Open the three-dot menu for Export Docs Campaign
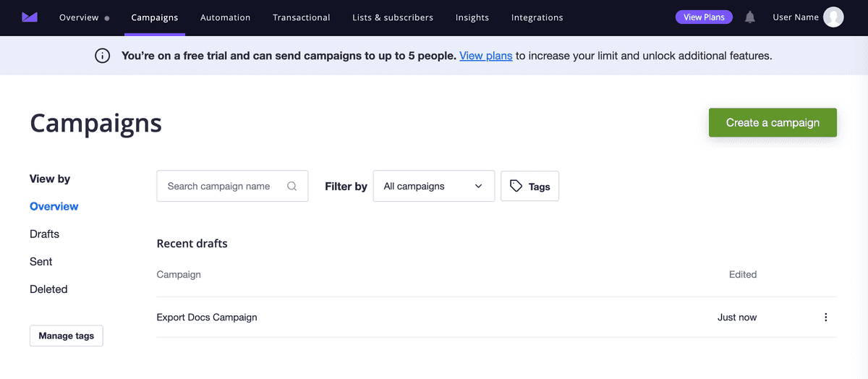 click(x=826, y=317)
